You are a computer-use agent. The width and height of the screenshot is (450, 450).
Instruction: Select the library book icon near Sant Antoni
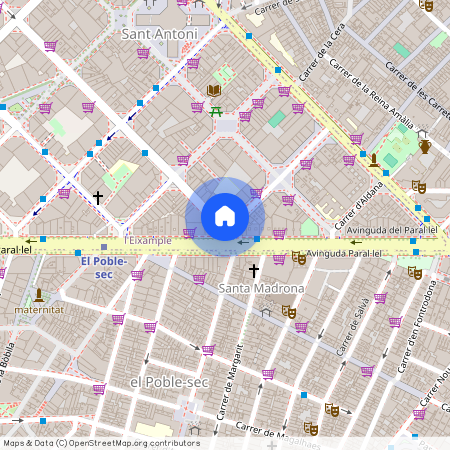pos(214,90)
